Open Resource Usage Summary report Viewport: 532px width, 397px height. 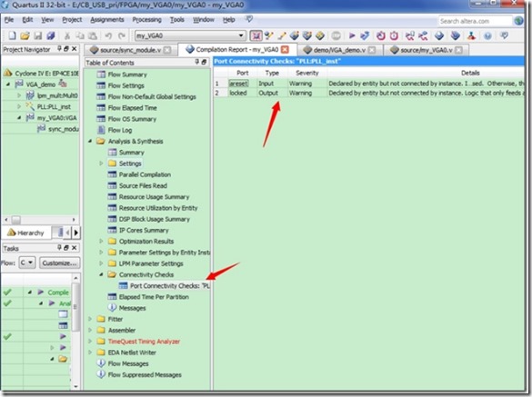coord(154,197)
